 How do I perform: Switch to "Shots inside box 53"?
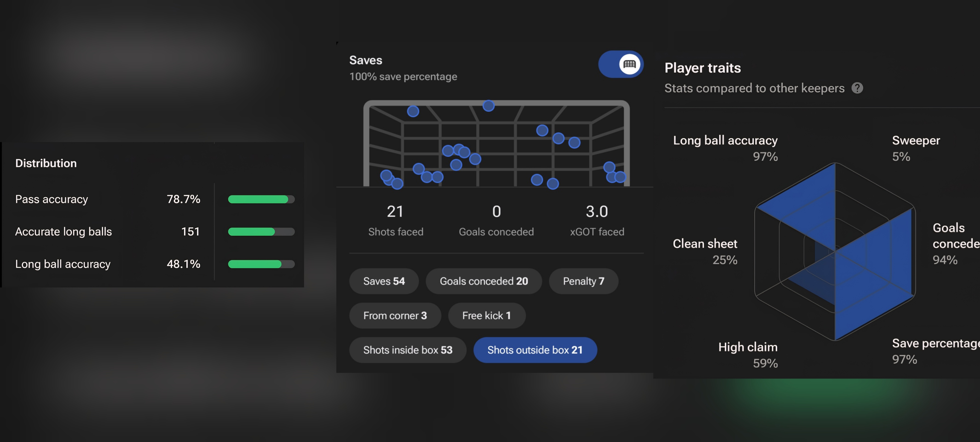coord(407,350)
